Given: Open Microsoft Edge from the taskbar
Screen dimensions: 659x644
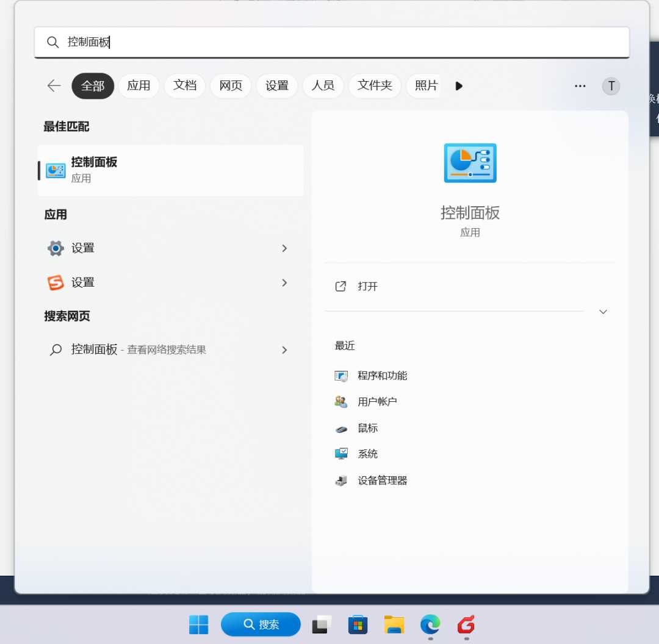Looking at the screenshot, I should [x=430, y=624].
